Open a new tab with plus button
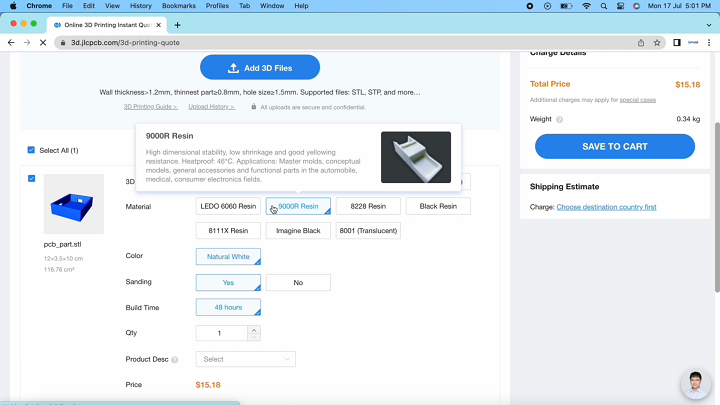Viewport: 720px width, 405px height. (x=178, y=25)
